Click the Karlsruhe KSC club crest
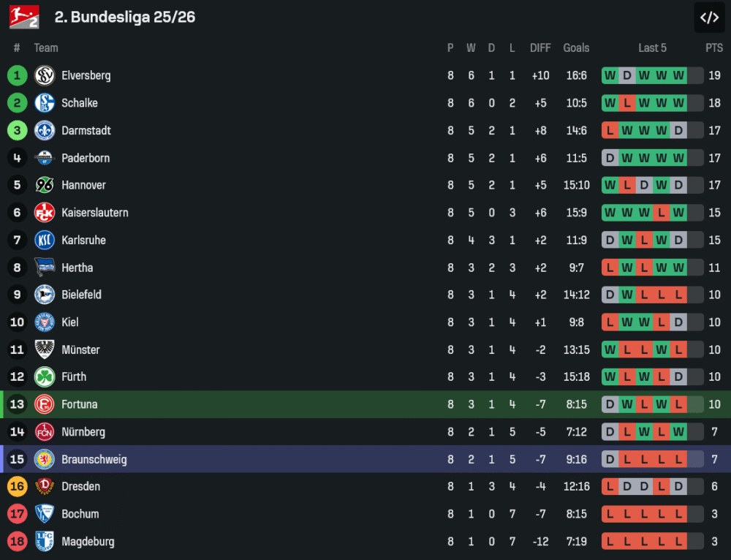 coord(45,240)
